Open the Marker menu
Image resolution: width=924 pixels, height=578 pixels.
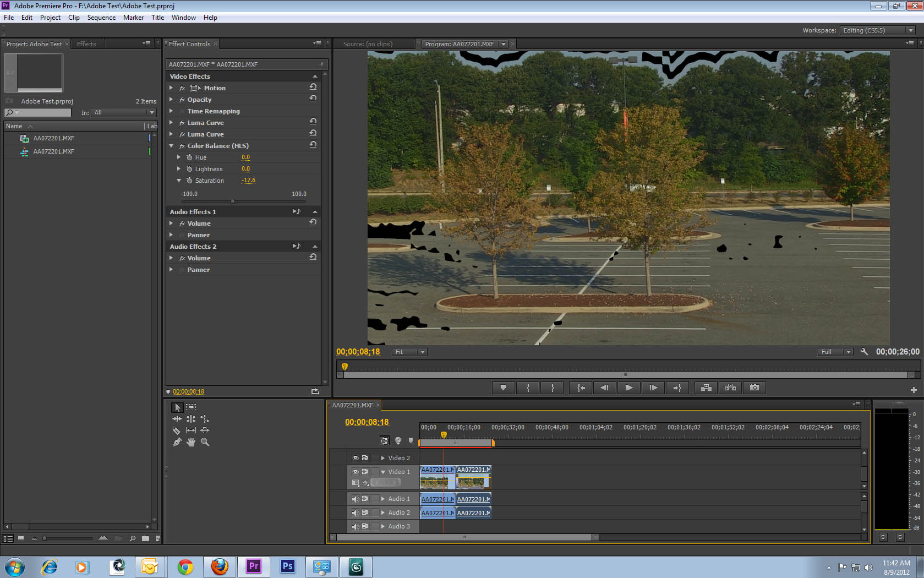(133, 18)
